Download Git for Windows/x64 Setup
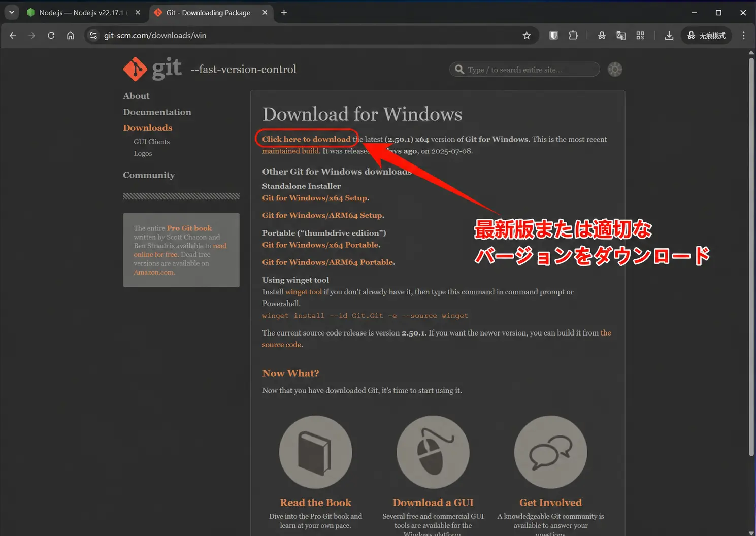Image resolution: width=756 pixels, height=536 pixels. coord(315,198)
